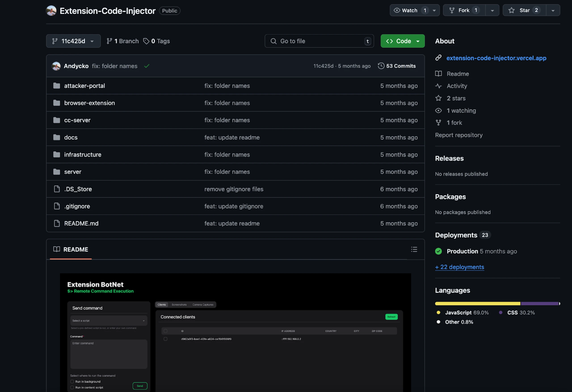Open 'feat: update gitignore' commit message
572x392 pixels.
[234, 206]
